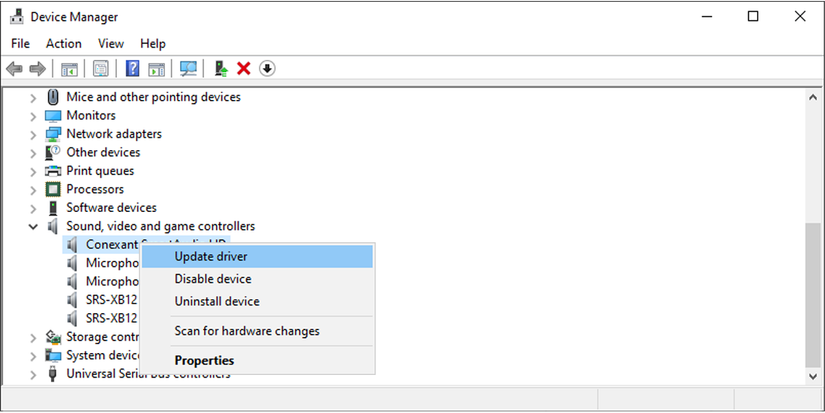Expand the Other devices node
Viewport: 825px width, 413px height.
[33, 153]
